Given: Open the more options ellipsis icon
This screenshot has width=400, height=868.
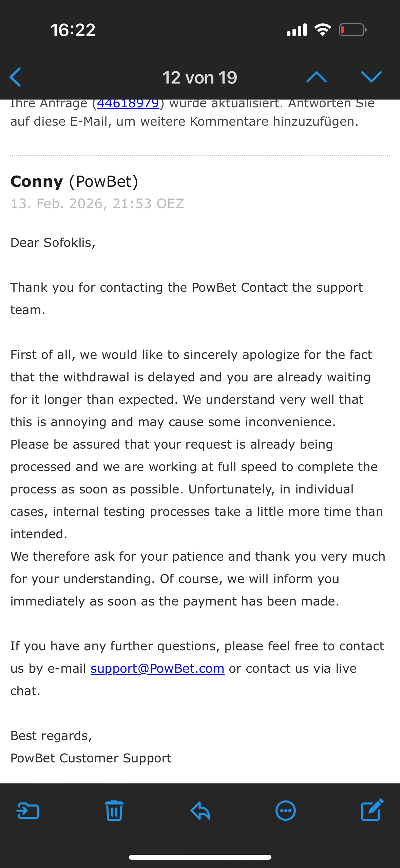Looking at the screenshot, I should click(x=286, y=811).
